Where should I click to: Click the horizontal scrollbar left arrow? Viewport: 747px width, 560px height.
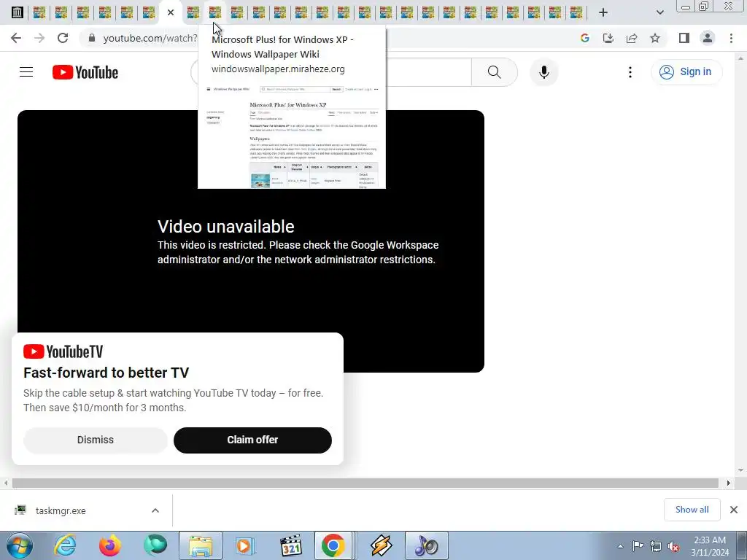point(6,483)
